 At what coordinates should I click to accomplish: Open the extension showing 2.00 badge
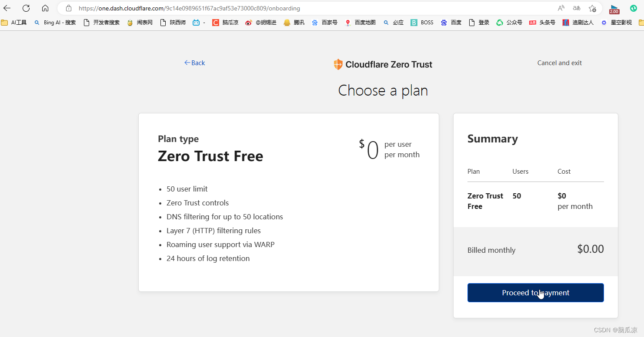coord(614,9)
